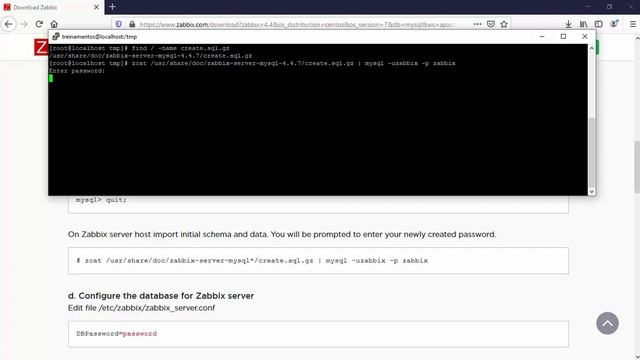Reload the Zabbix download page
Viewport: 640px width, 360px height.
click(39, 24)
